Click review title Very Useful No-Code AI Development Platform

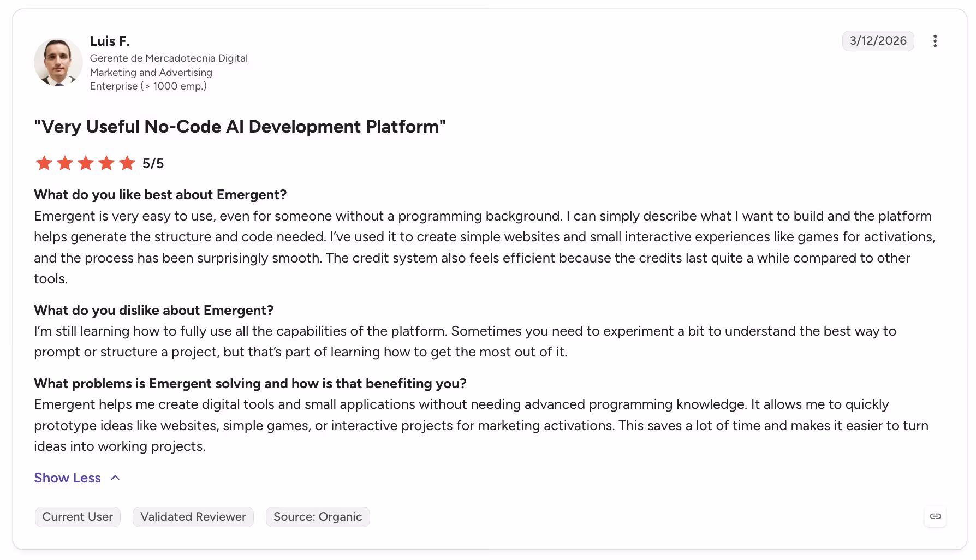tap(240, 127)
